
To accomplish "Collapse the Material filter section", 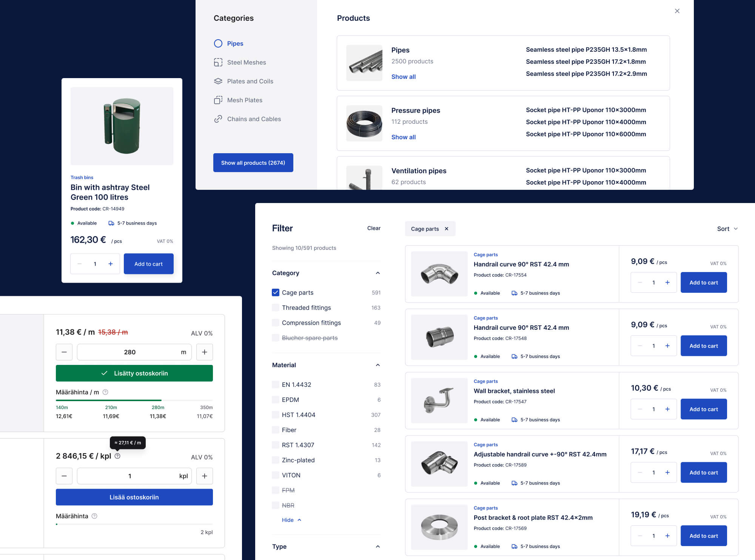I will pyautogui.click(x=377, y=365).
